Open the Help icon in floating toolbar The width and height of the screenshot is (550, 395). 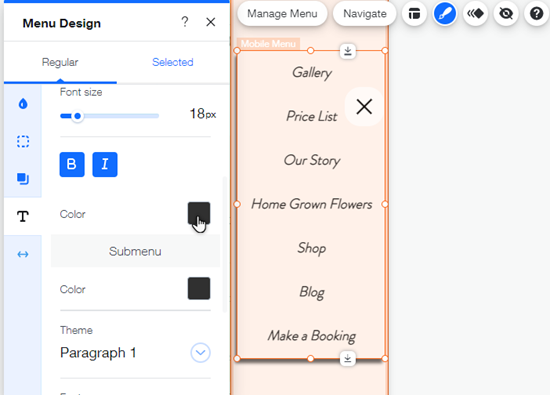point(536,14)
